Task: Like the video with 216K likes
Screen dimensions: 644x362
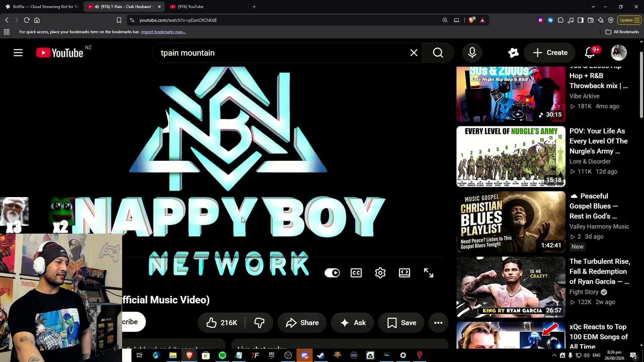Action: coord(221,323)
